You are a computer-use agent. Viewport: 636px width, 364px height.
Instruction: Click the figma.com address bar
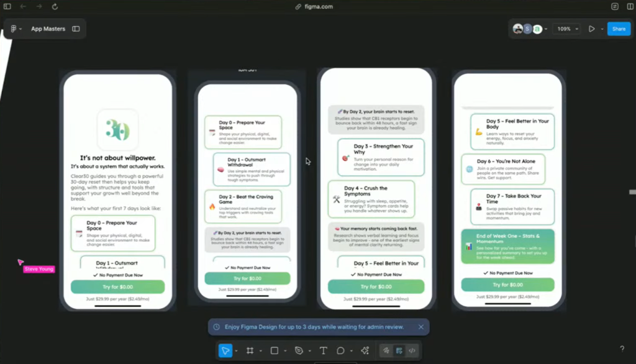click(318, 7)
